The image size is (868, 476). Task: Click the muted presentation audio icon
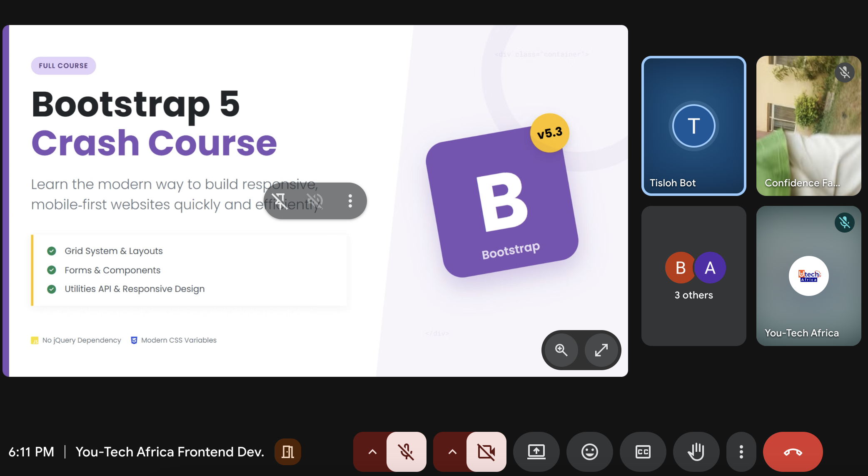coord(315,201)
